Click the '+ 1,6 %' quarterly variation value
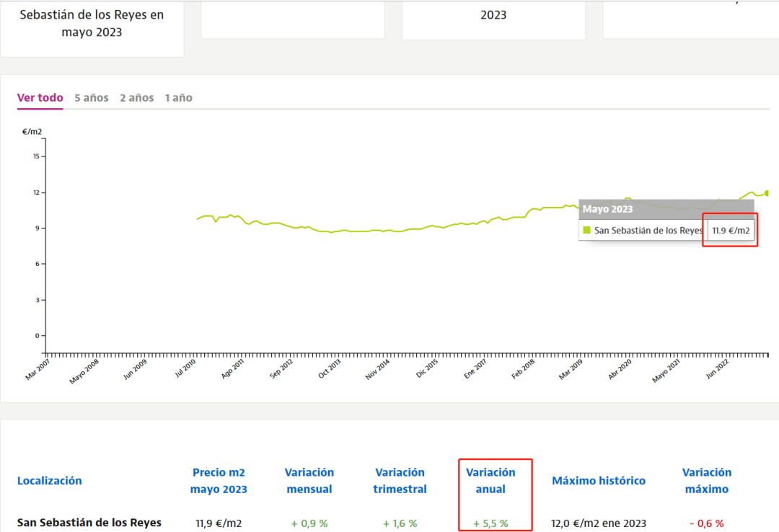 tap(400, 523)
